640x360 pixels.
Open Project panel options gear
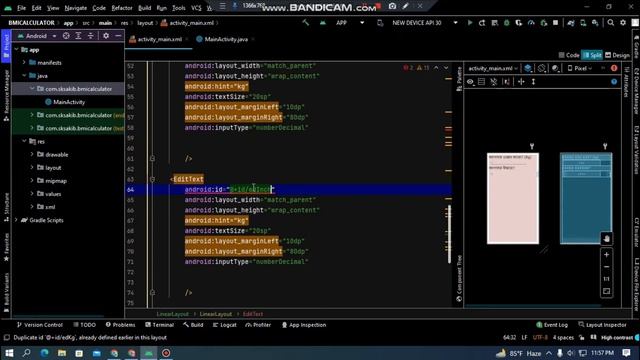click(x=106, y=36)
